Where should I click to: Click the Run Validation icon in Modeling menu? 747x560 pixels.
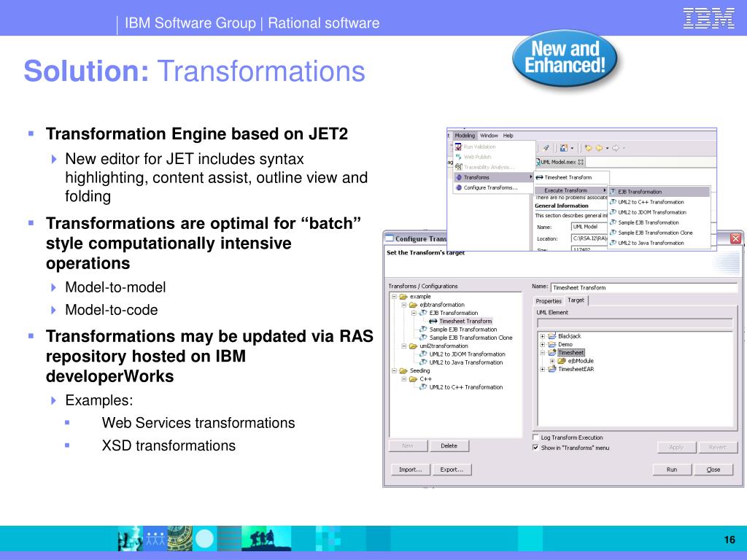tap(458, 147)
